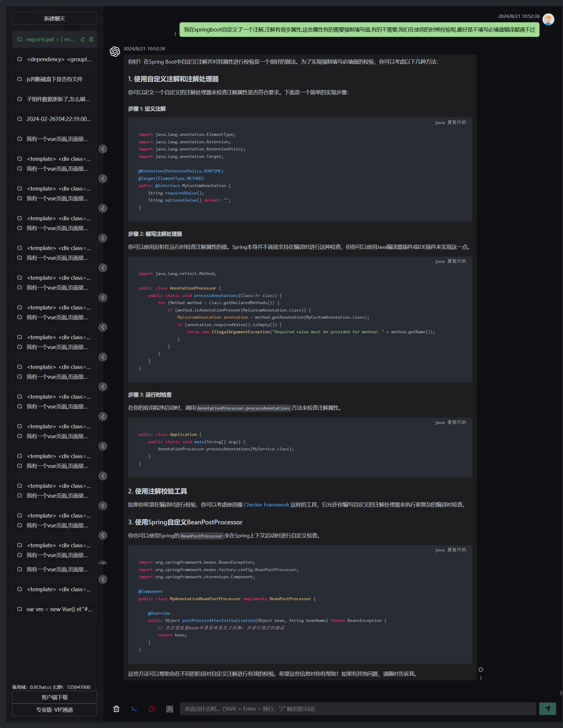Screen dimensions: 563x728
Task: Select the js判断磁盘下是否有文件 chat
Action: pos(55,79)
